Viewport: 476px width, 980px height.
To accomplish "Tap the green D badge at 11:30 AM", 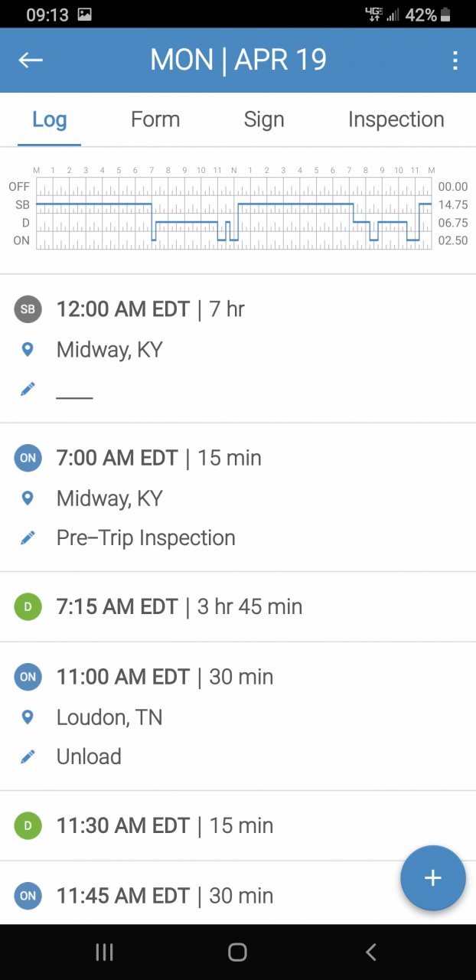I will [28, 825].
